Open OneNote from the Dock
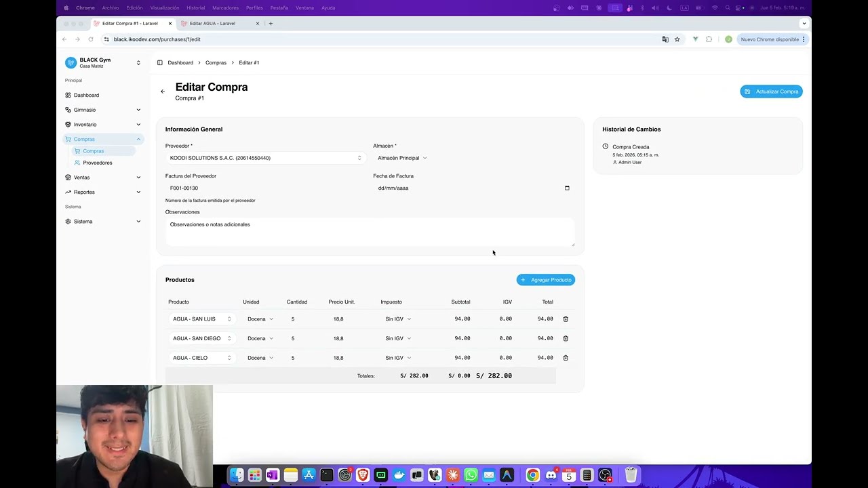868x488 pixels. (273, 475)
